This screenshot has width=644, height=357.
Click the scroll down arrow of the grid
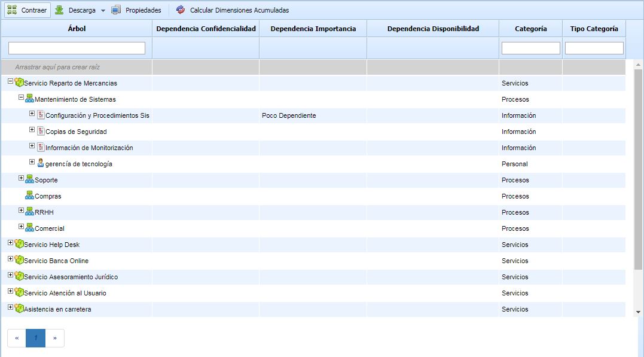(x=638, y=312)
